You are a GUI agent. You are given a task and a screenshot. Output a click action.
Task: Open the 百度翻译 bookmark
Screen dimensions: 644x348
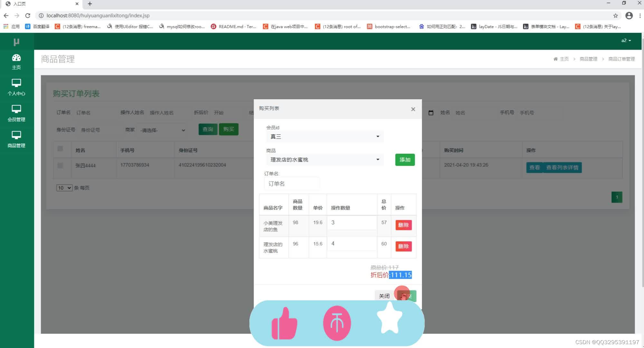point(37,26)
